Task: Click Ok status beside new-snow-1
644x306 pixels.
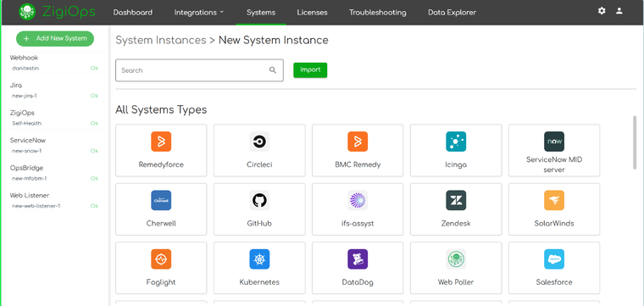Action: coord(94,151)
